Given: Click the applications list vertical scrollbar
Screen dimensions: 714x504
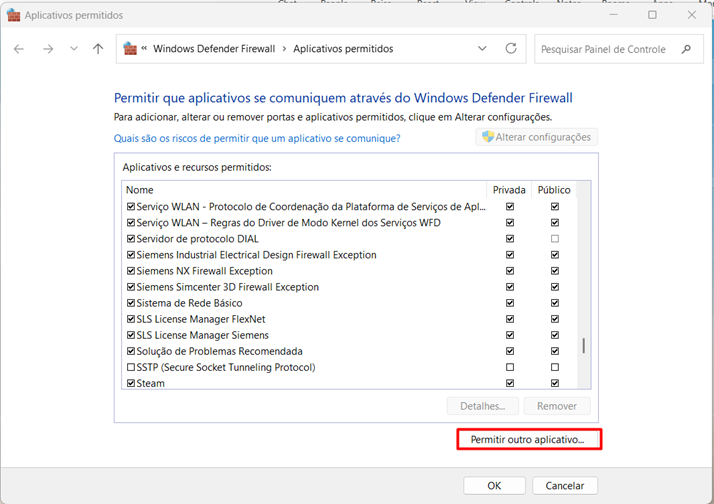Looking at the screenshot, I should 583,345.
